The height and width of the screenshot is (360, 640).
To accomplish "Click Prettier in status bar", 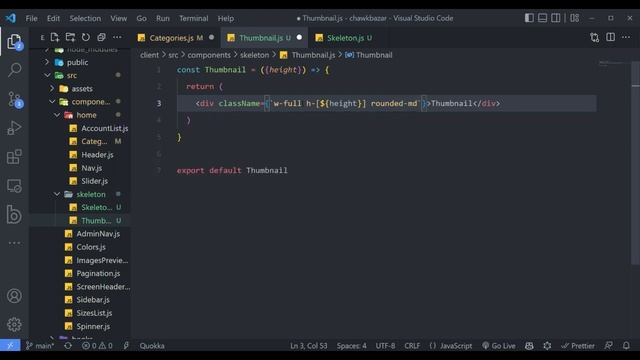I will pos(578,346).
